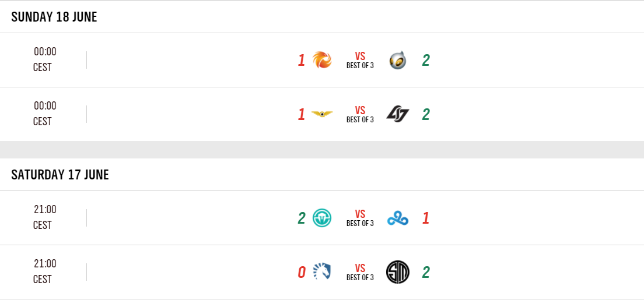The image size is (644, 300).
Task: Click the Team Dignitas owl logo
Action: [x=398, y=60]
